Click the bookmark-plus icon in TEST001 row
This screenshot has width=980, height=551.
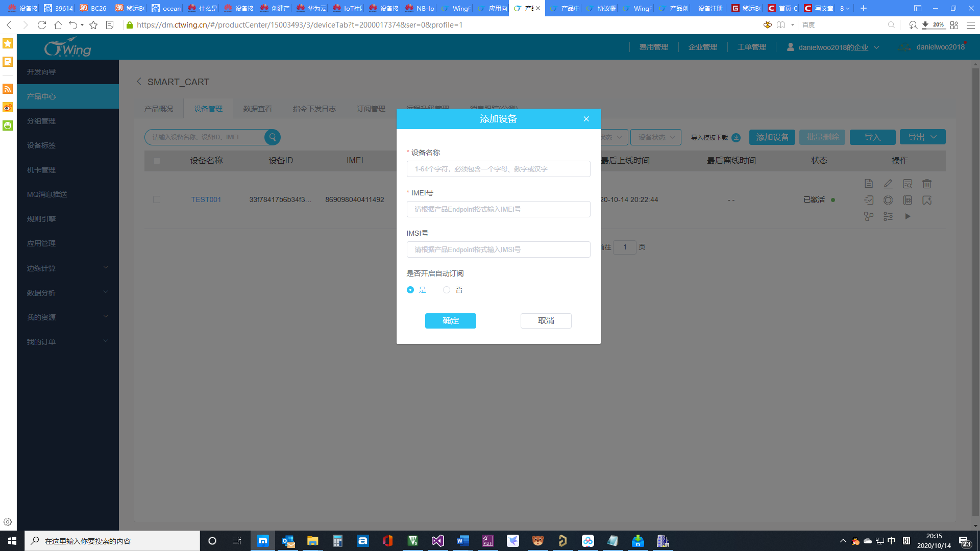[927, 200]
